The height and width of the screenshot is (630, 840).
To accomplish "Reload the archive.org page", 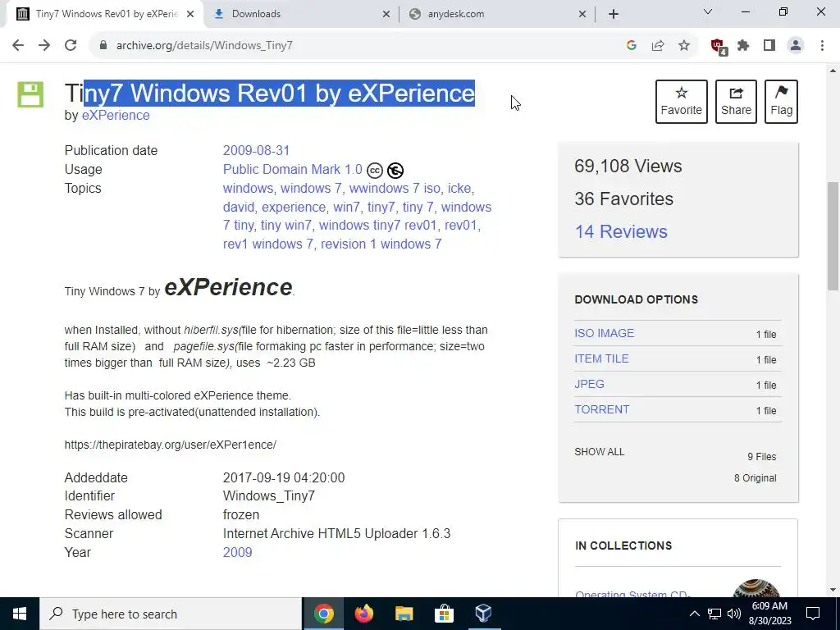I will pos(71,46).
